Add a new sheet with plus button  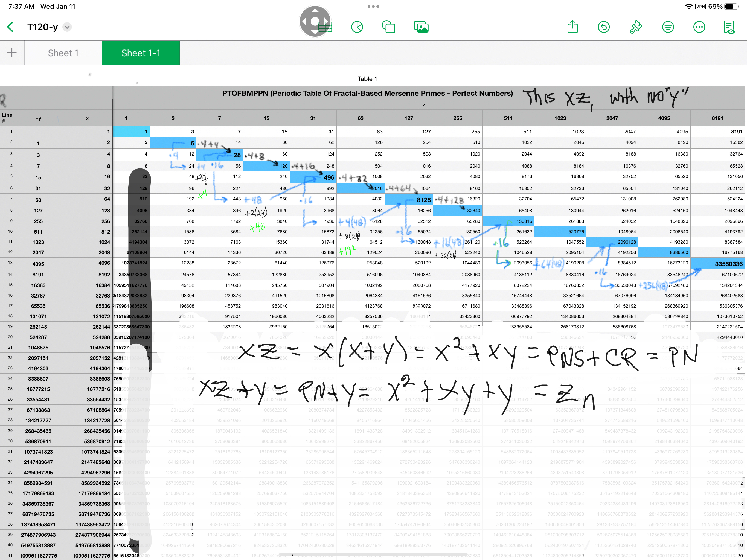click(x=12, y=53)
